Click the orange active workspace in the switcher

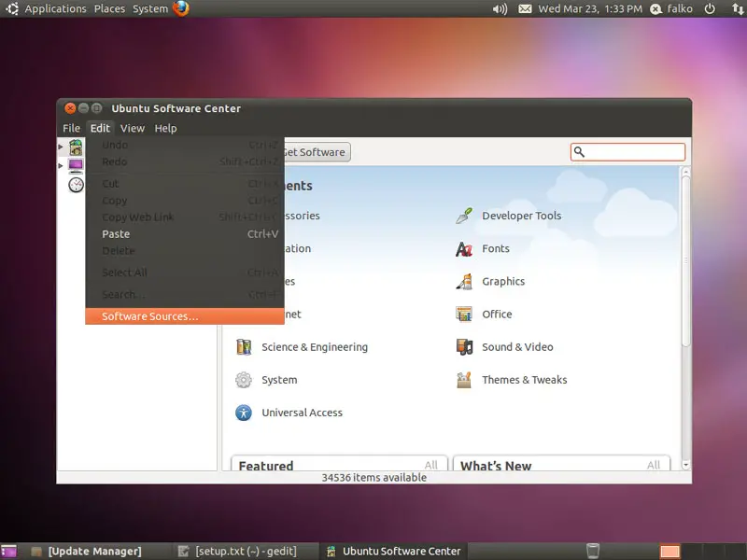click(x=669, y=552)
